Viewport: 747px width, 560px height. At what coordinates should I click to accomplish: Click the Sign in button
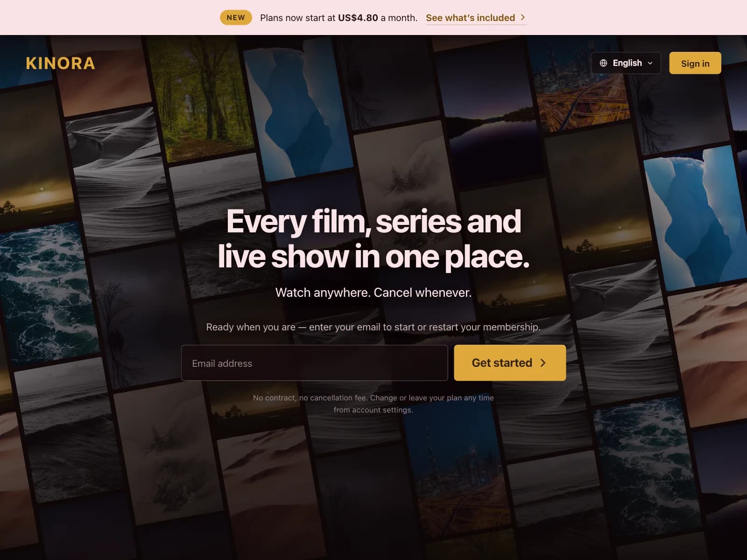[x=695, y=63]
